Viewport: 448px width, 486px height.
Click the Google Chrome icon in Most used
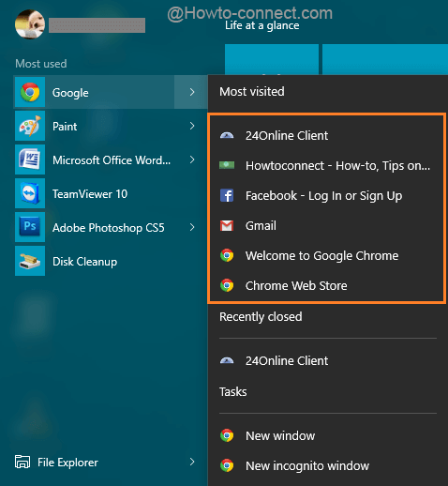(30, 92)
